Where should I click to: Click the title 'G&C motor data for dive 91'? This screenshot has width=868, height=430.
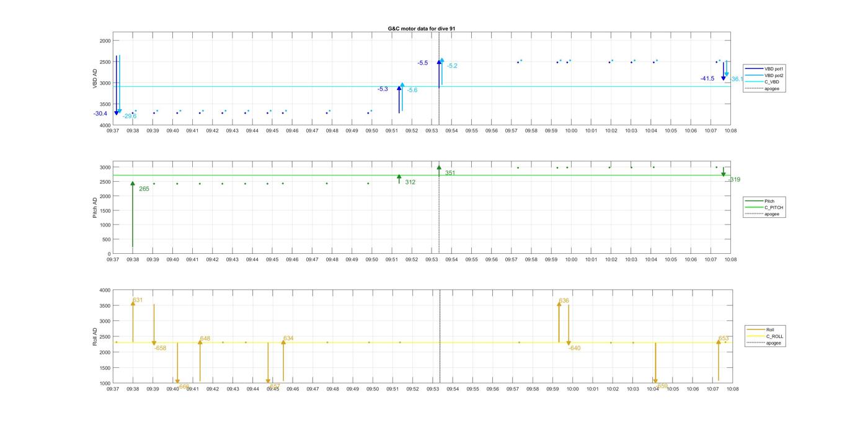[x=422, y=29]
